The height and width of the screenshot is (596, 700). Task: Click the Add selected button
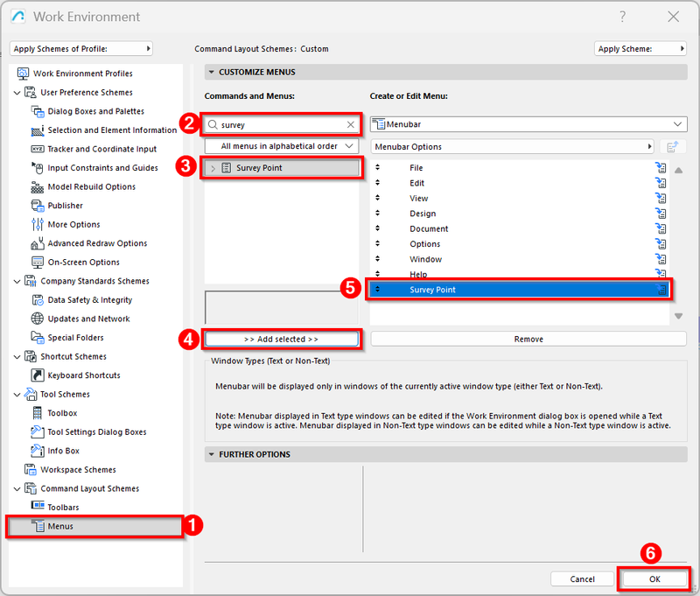[282, 339]
